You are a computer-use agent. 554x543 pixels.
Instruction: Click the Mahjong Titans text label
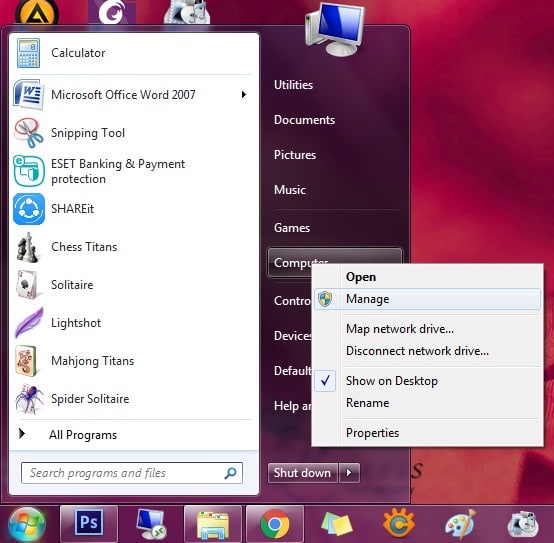93,361
